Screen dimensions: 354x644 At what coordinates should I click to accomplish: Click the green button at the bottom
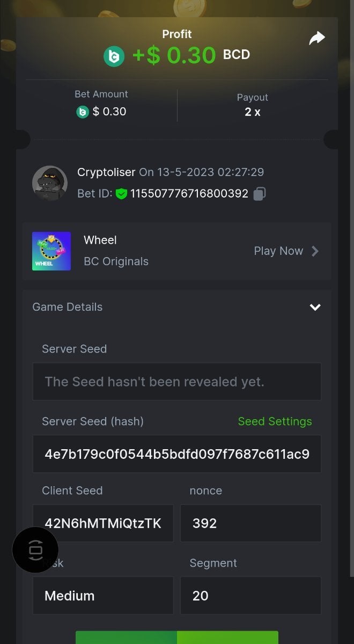(177, 638)
